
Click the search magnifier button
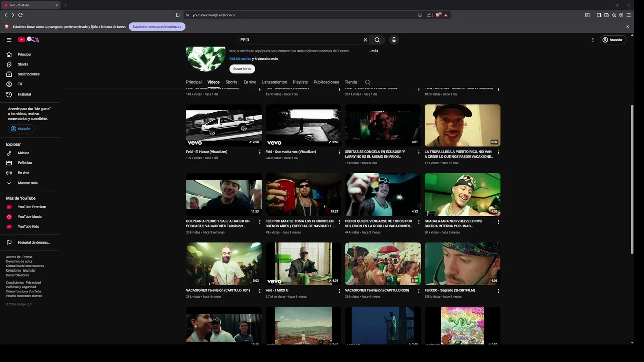point(377,40)
